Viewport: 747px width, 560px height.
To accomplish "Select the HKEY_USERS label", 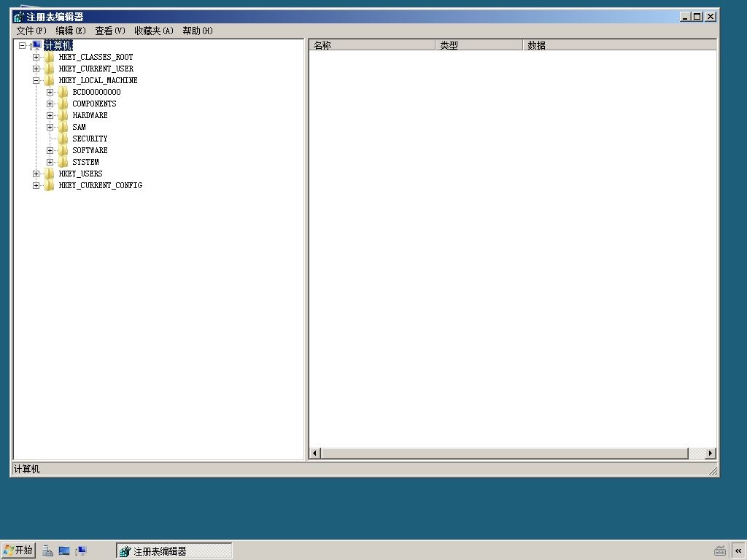I will point(80,174).
